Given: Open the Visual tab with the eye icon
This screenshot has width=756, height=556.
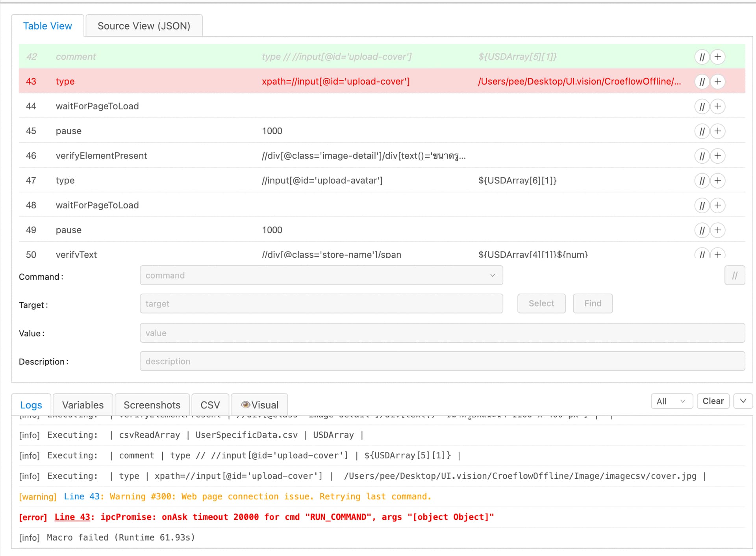Looking at the screenshot, I should click(x=259, y=405).
